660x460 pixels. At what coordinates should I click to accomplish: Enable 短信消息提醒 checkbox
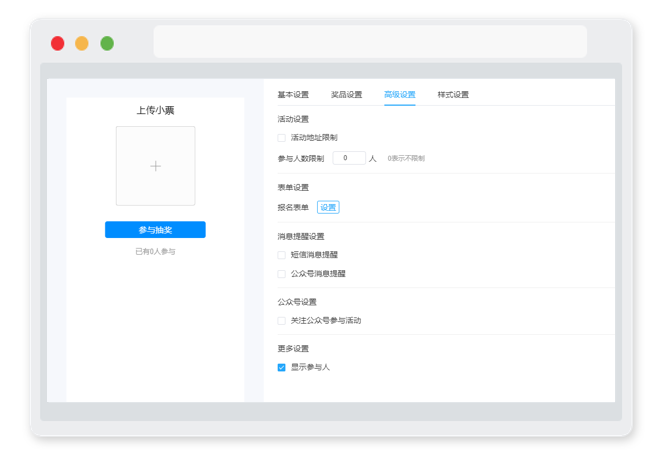coord(282,255)
